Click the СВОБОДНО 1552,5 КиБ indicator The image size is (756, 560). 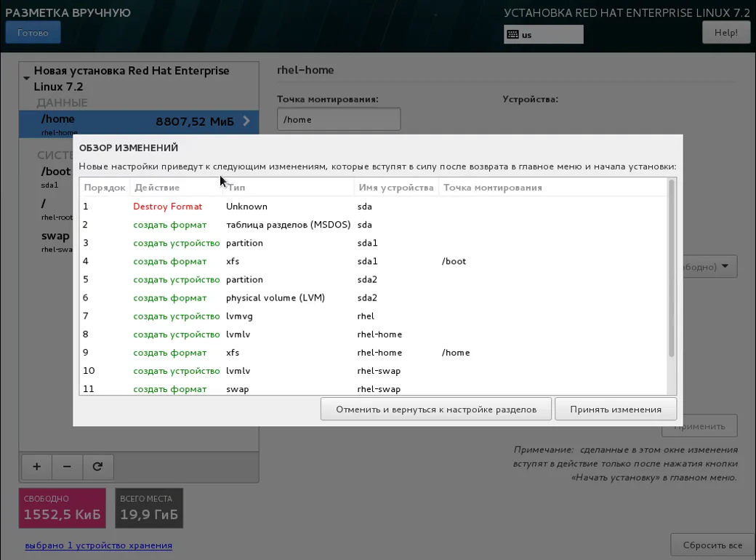pyautogui.click(x=63, y=508)
